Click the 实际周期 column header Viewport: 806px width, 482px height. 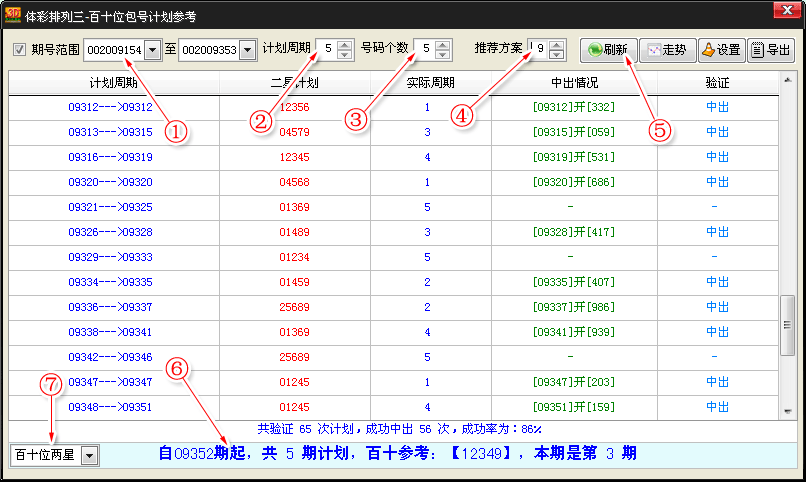click(430, 83)
